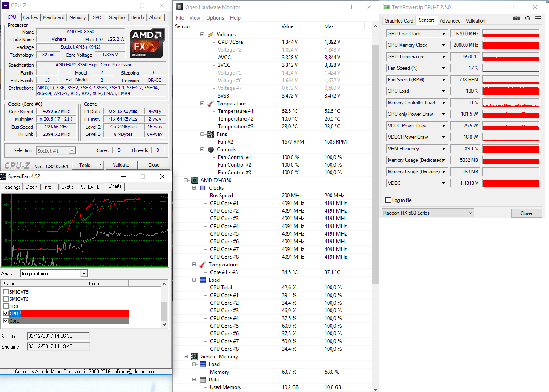Viewport: 549px width, 392px height.
Task: Click the Voltages lightning bolt icon
Action: click(x=210, y=35)
